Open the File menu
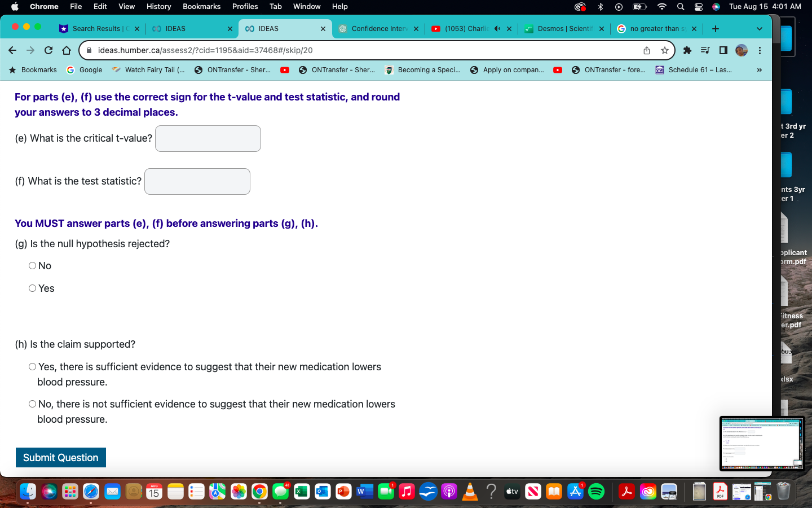 pyautogui.click(x=76, y=6)
